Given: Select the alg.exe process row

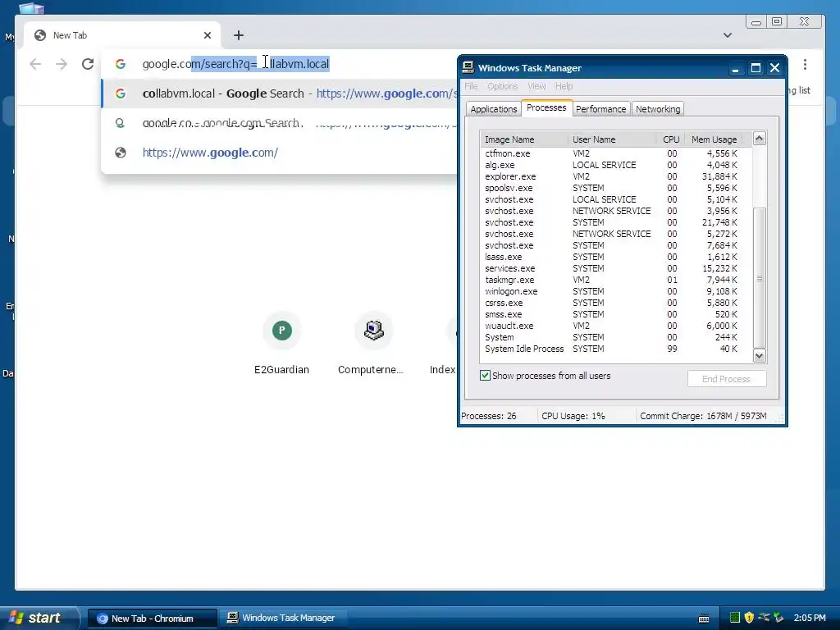Looking at the screenshot, I should tap(610, 165).
